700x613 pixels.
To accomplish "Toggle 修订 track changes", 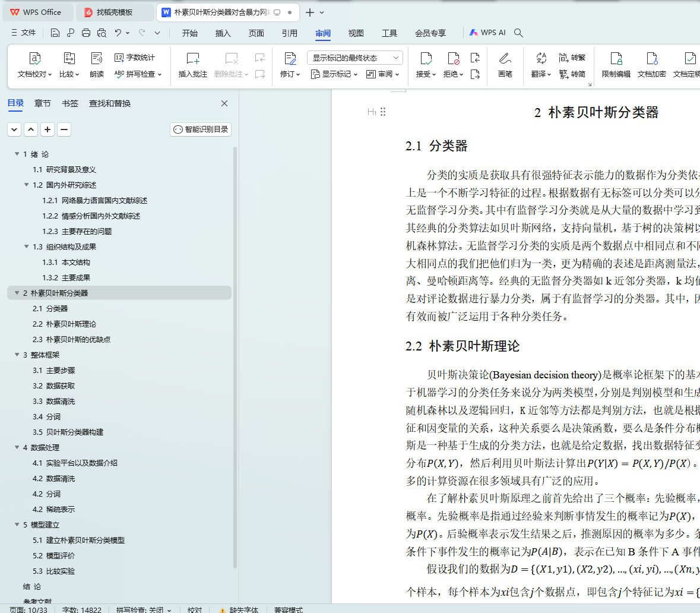I will (x=290, y=65).
